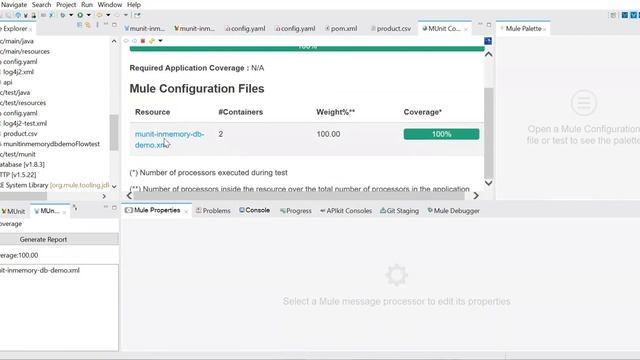Select log4j2-test.xml in the Explorer tree
This screenshot has width=640, height=360.
pos(24,123)
